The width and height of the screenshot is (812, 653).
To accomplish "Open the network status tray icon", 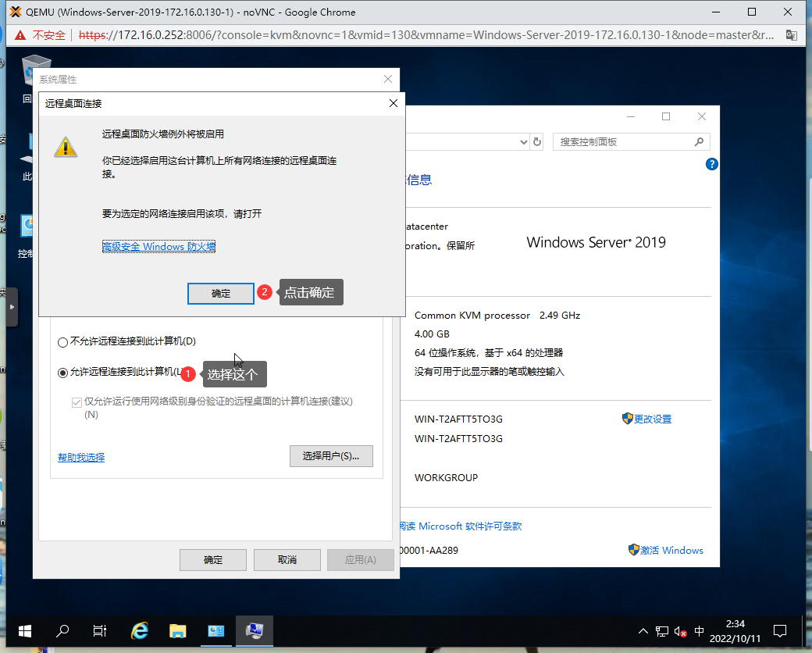I will pyautogui.click(x=662, y=631).
